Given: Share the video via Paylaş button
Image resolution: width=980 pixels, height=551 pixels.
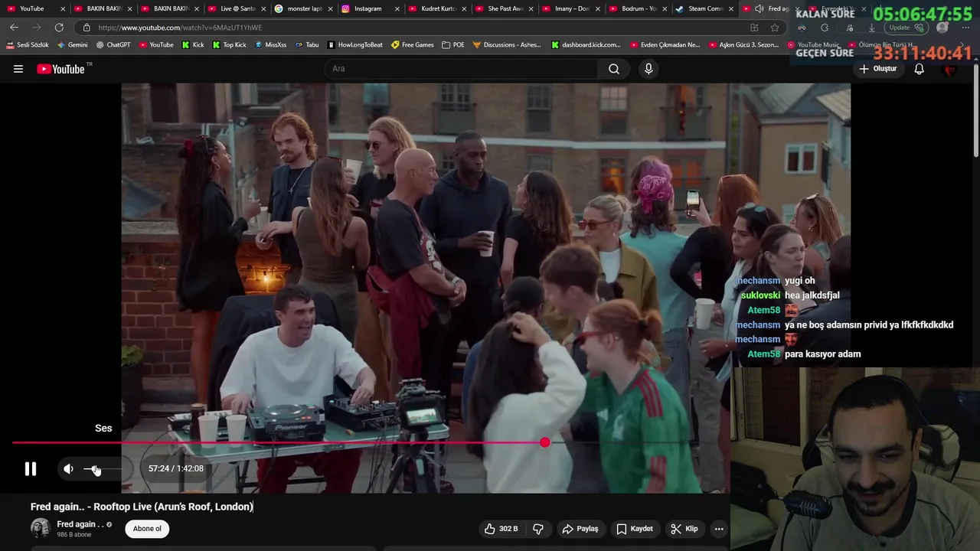Looking at the screenshot, I should [580, 529].
